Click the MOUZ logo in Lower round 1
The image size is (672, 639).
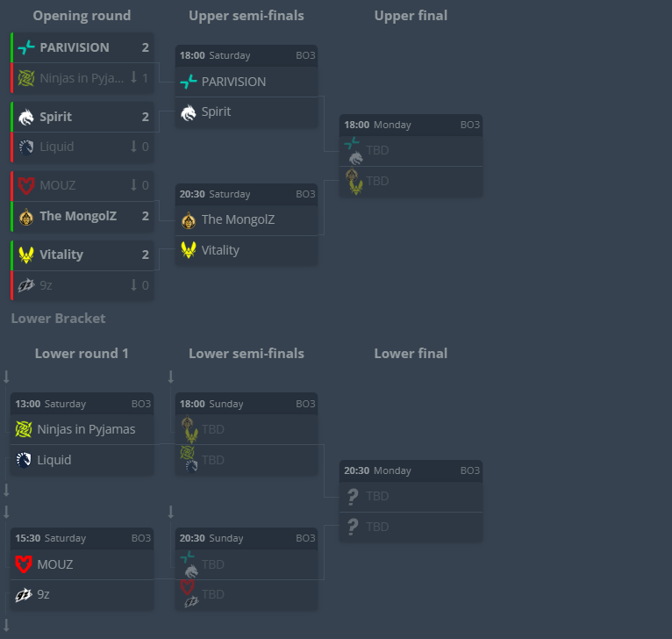[x=24, y=564]
